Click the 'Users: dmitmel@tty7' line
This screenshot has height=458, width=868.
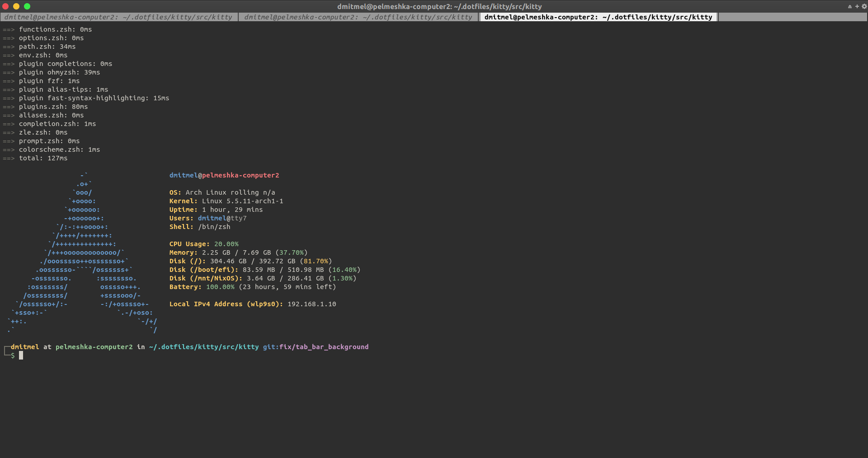coord(208,218)
